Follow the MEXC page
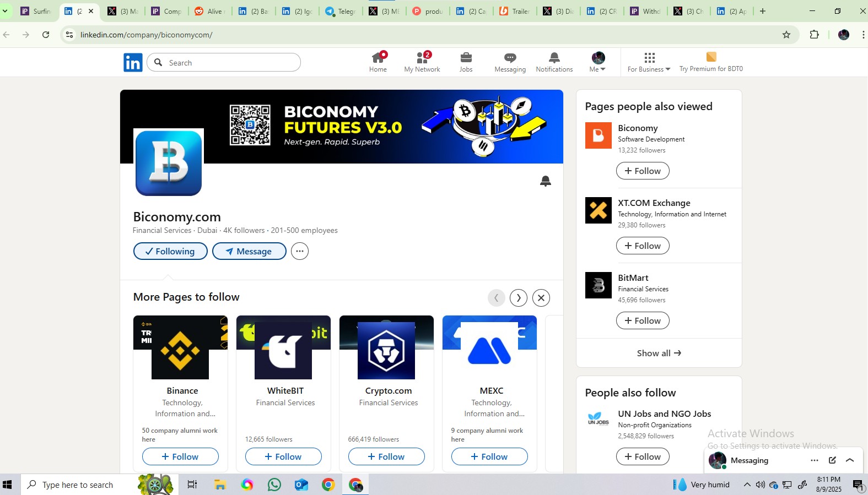Image resolution: width=868 pixels, height=495 pixels. [x=489, y=456]
